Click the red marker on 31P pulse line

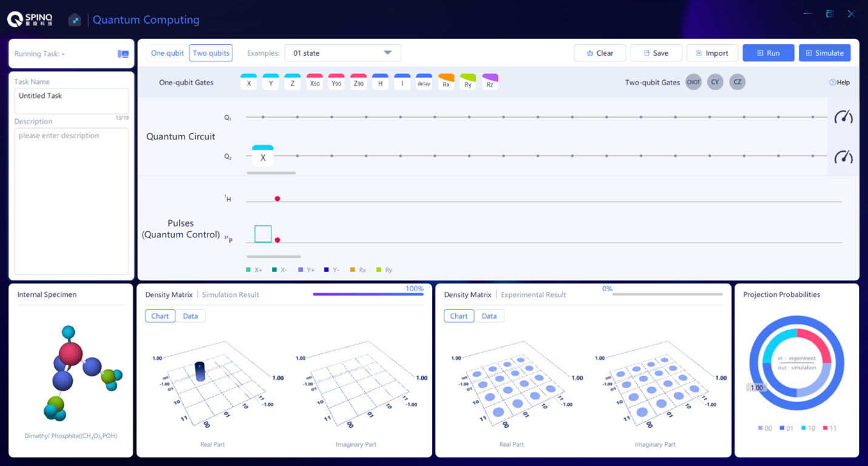[x=277, y=240]
